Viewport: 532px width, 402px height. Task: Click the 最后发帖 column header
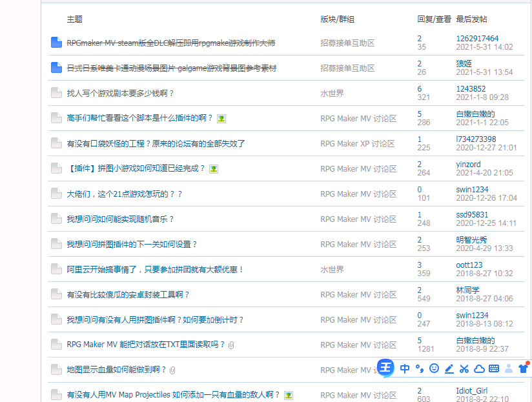point(471,19)
